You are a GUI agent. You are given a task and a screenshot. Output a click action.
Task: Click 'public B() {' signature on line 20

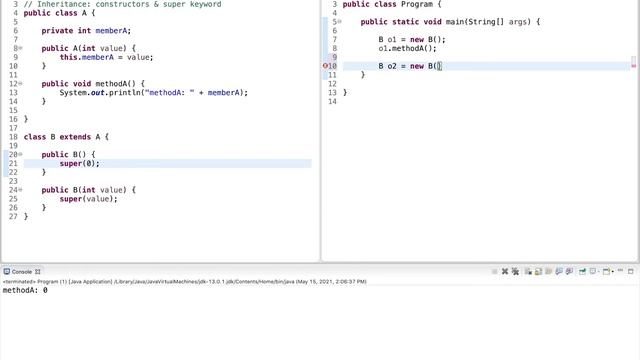pos(68,154)
